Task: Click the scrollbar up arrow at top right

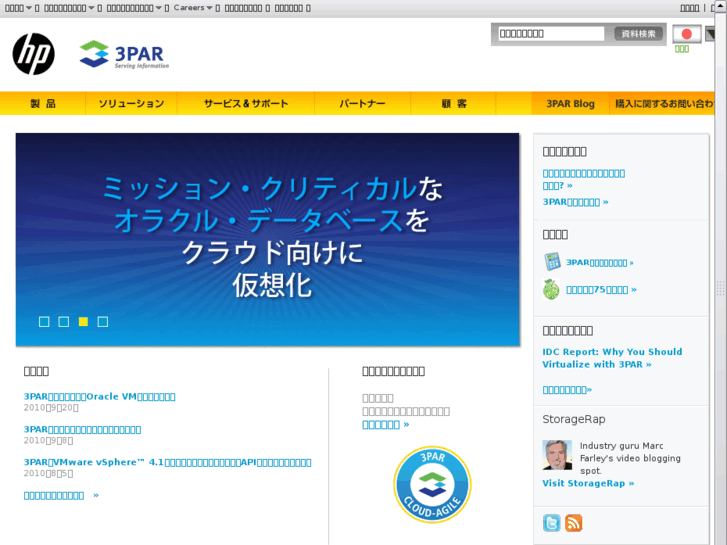Action: (x=721, y=6)
